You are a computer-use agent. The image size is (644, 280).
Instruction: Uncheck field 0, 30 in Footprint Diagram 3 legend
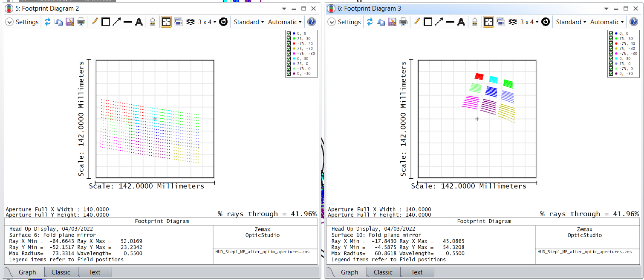(x=611, y=59)
